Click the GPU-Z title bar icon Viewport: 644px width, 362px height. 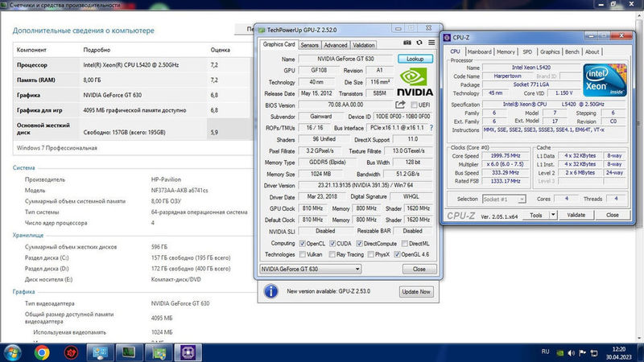coord(262,30)
